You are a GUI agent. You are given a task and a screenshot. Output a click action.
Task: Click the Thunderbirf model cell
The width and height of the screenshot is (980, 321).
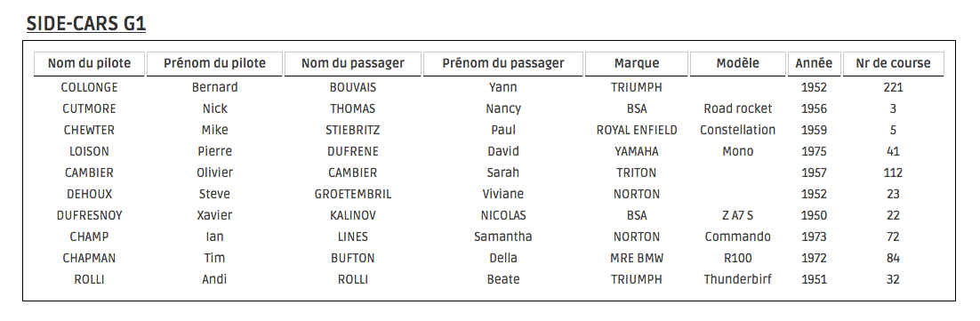click(737, 279)
